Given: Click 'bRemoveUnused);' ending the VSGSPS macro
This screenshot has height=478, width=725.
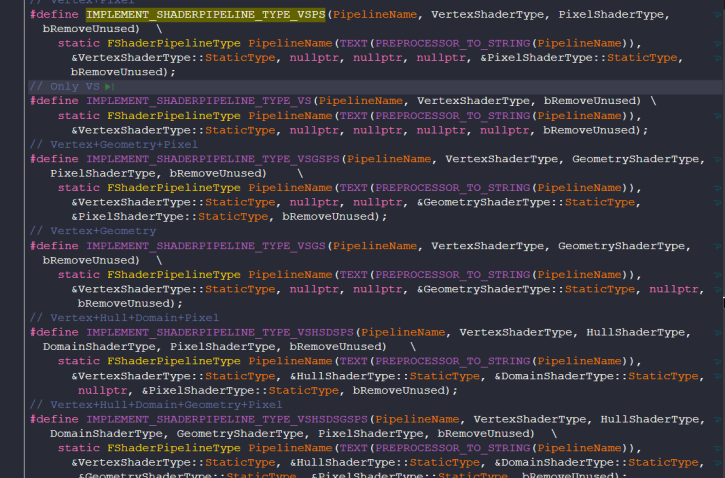Looking at the screenshot, I should tap(335, 217).
